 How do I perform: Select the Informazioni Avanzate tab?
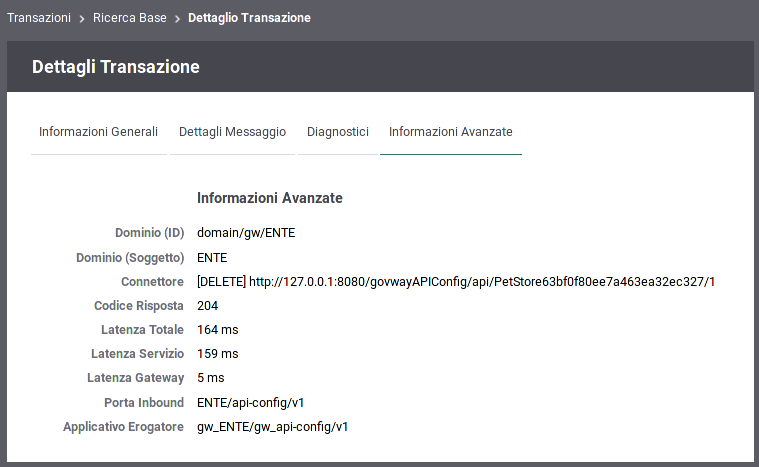pos(451,132)
